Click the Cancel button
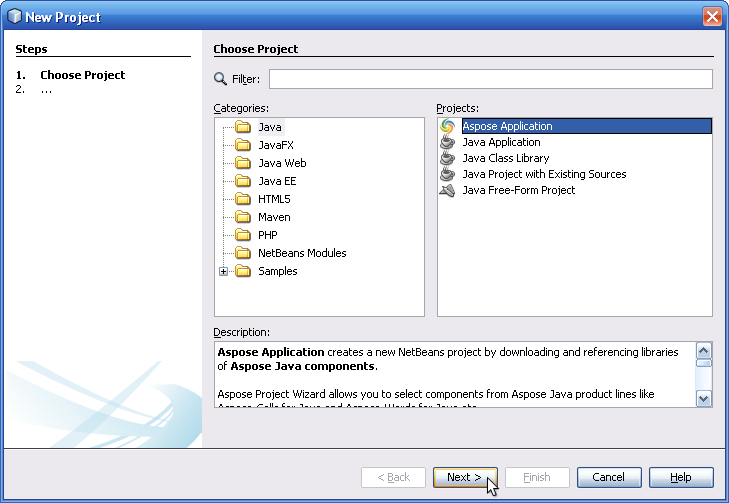The height and width of the screenshot is (503, 729). click(x=609, y=477)
